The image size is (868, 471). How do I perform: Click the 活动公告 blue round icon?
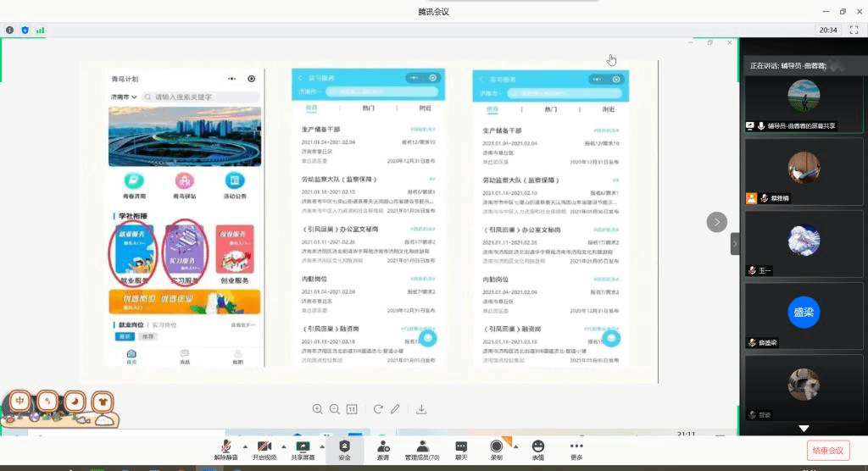pos(235,180)
